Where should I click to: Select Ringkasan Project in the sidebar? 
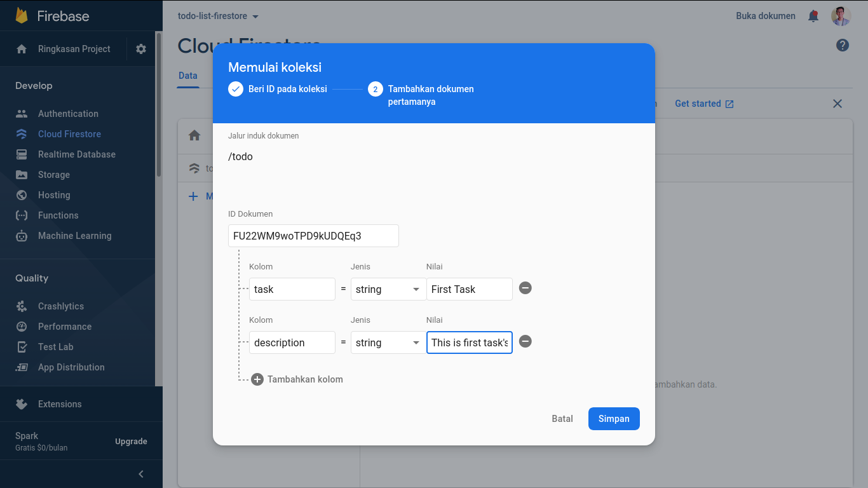[74, 48]
